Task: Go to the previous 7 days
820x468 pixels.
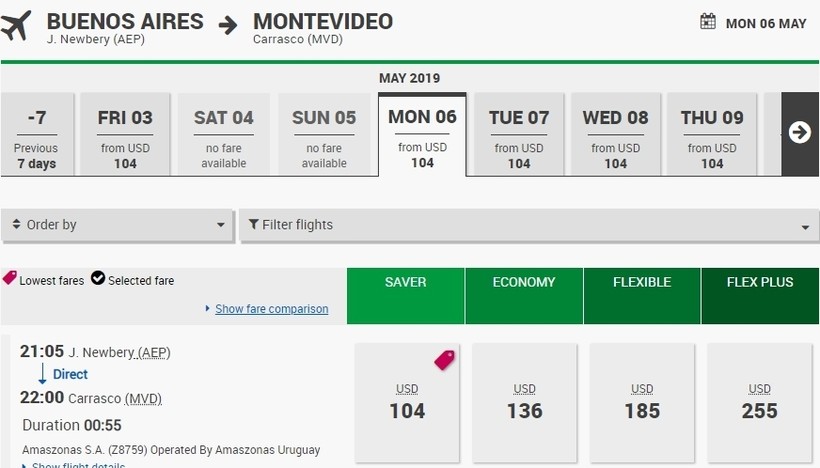Action: tap(36, 135)
